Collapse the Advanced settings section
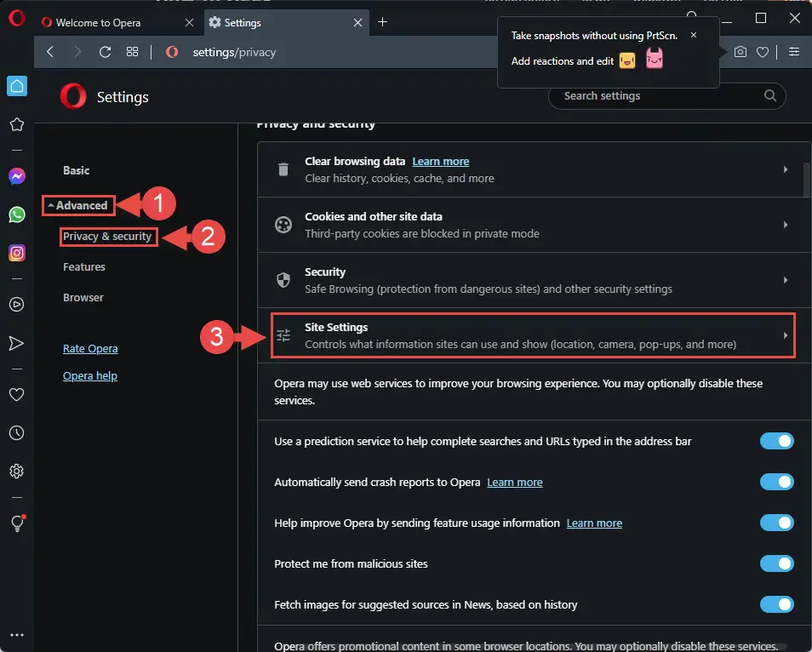Image resolution: width=812 pixels, height=652 pixels. pos(78,206)
